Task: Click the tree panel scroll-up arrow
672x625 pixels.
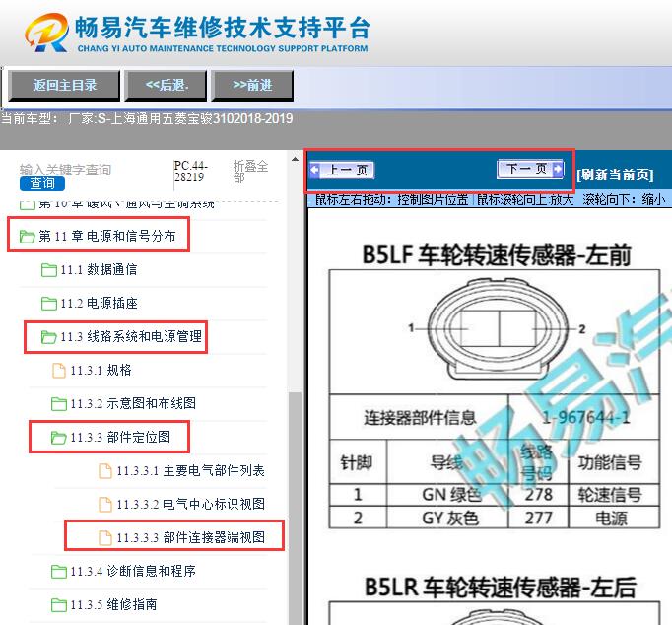Action: [295, 160]
